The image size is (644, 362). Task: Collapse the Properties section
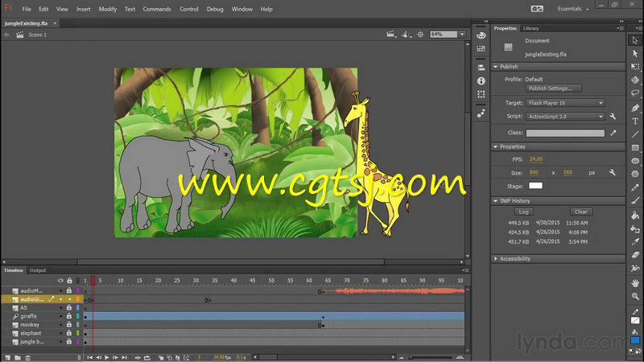pos(495,146)
